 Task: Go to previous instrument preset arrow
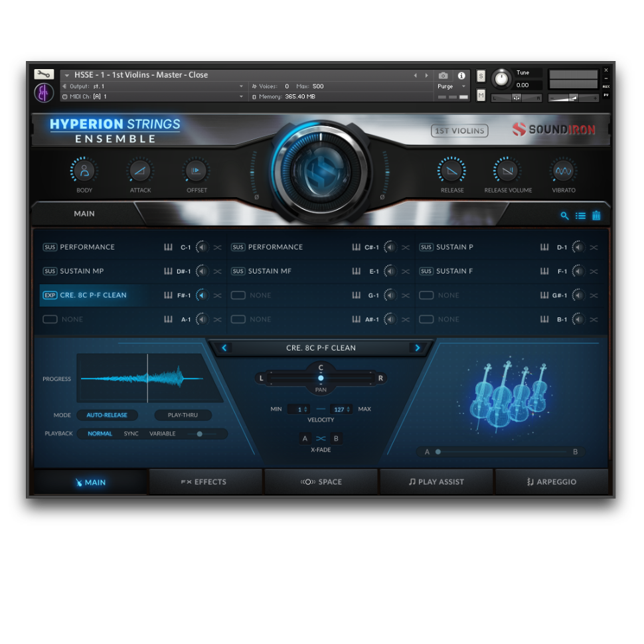click(415, 76)
